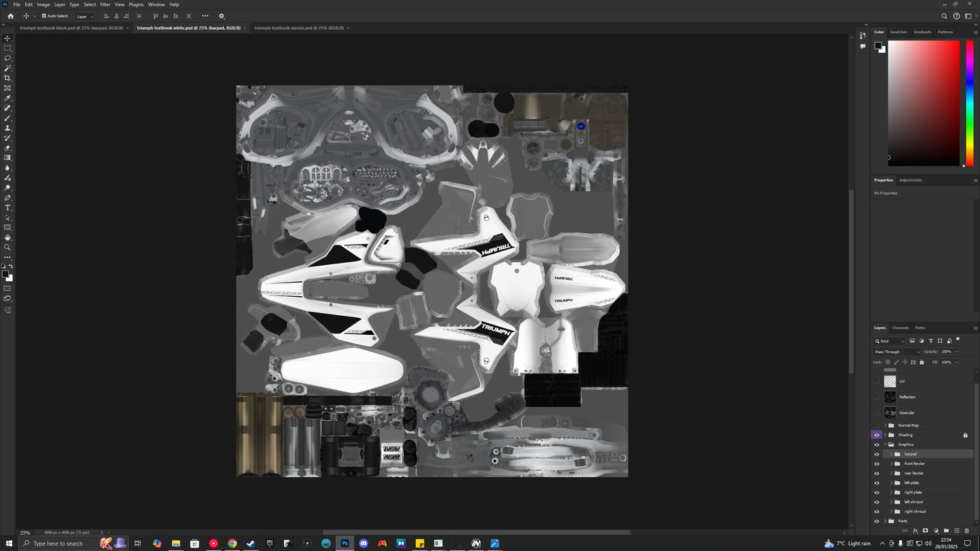Add a layer mask
This screenshot has height=551, width=980.
925,531
